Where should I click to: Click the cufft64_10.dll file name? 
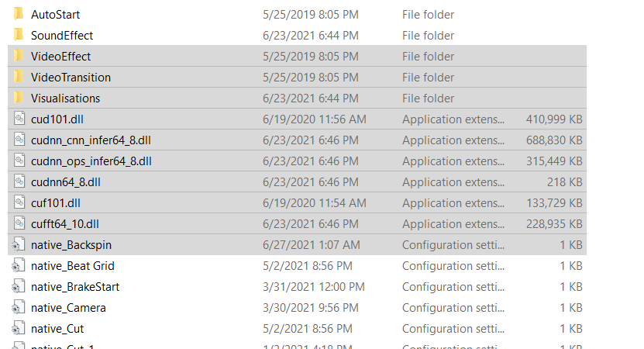coord(65,224)
